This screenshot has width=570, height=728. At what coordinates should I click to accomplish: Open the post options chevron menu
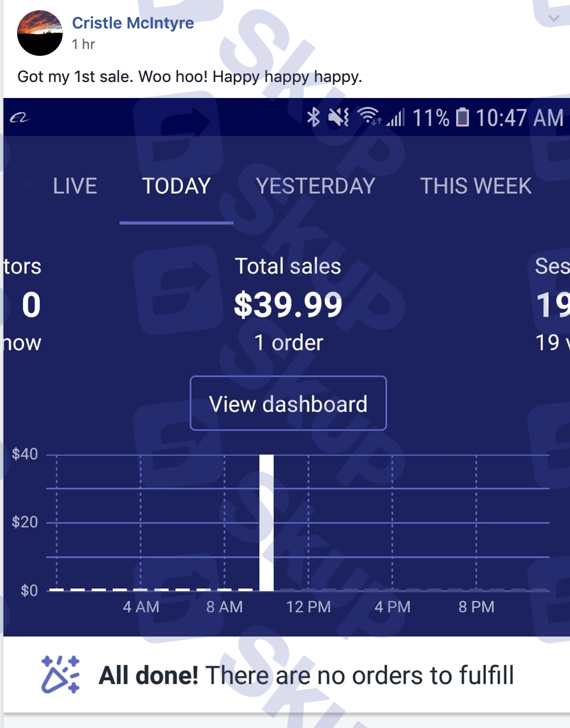553,18
